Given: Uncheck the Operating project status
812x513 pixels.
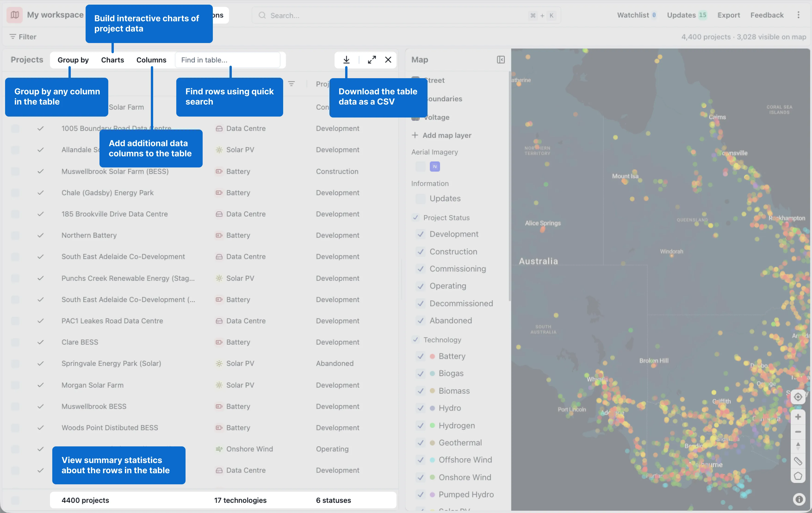Looking at the screenshot, I should 421,286.
